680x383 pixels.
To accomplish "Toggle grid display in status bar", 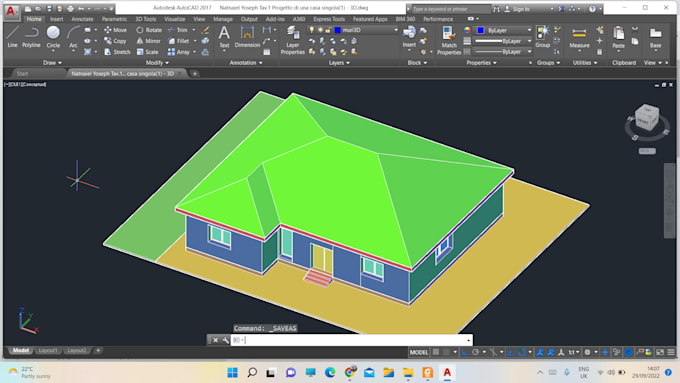I will pos(436,352).
